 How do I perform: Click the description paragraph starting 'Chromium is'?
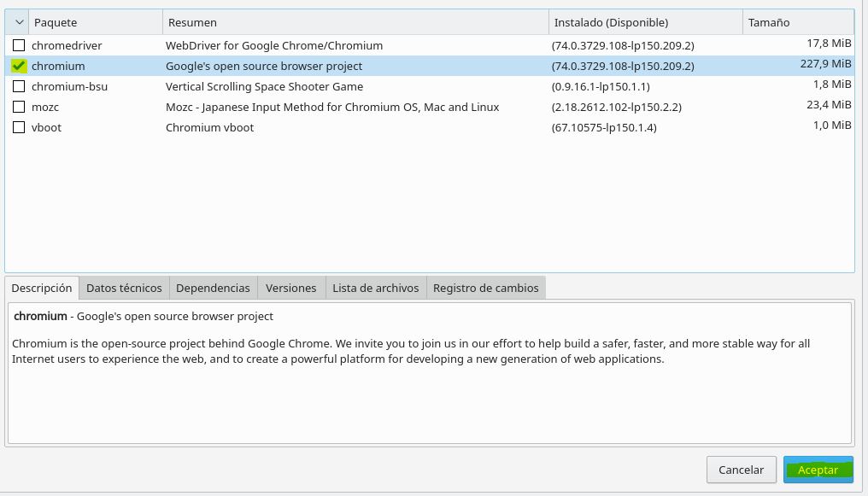411,351
